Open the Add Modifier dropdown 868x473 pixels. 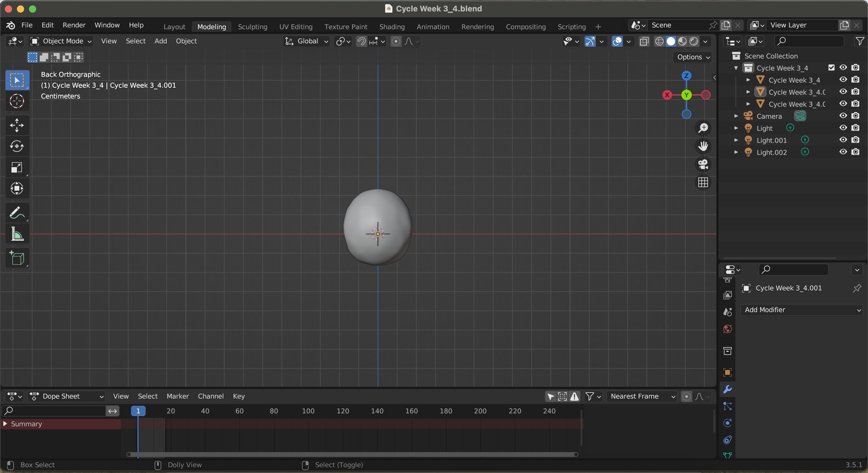[801, 310]
